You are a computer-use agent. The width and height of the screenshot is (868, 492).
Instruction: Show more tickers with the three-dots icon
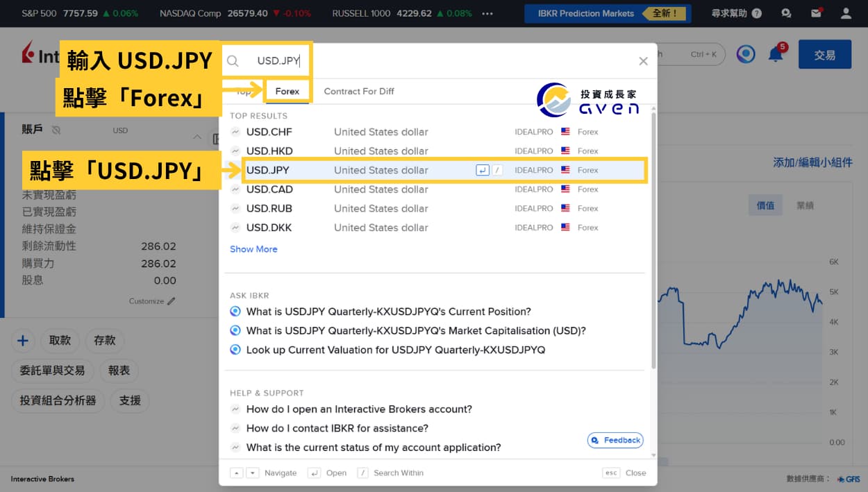click(x=487, y=13)
